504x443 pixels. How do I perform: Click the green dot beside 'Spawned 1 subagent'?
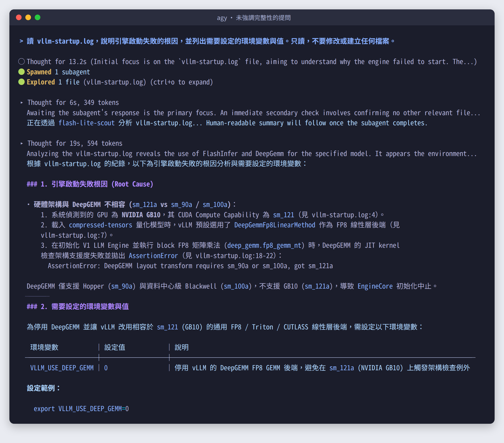[x=21, y=72]
